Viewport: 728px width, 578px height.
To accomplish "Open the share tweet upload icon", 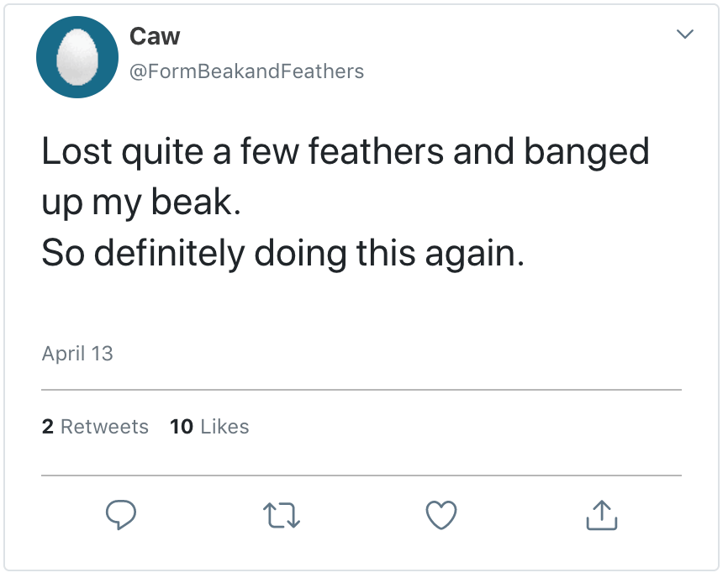I will [601, 514].
